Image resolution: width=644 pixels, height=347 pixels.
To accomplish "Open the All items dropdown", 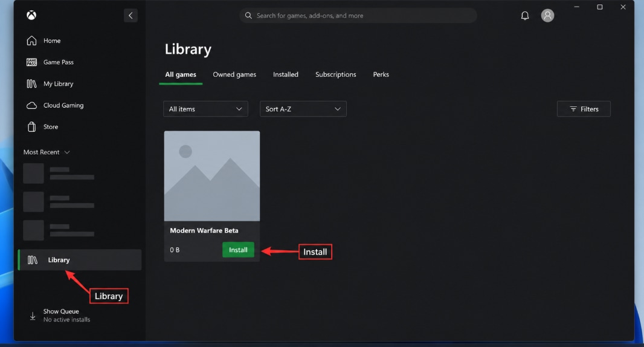I will [x=206, y=109].
